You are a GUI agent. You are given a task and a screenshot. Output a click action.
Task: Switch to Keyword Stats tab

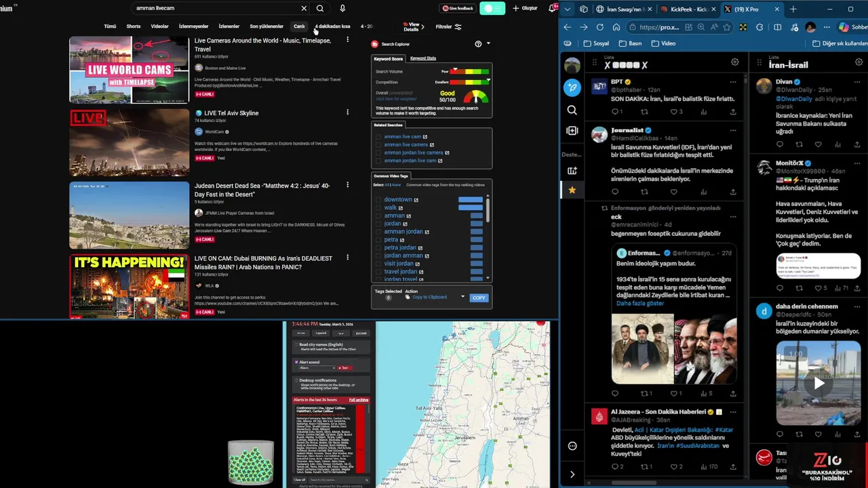[x=423, y=58]
